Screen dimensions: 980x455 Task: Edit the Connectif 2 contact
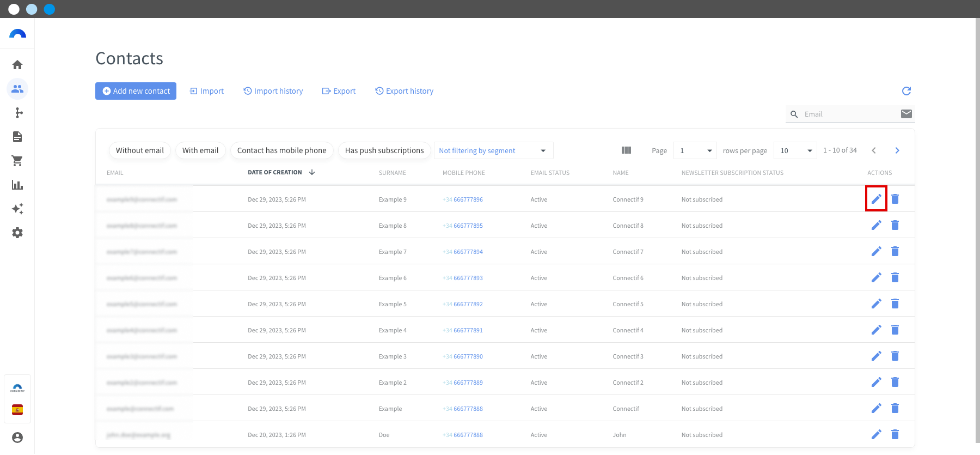click(x=877, y=382)
